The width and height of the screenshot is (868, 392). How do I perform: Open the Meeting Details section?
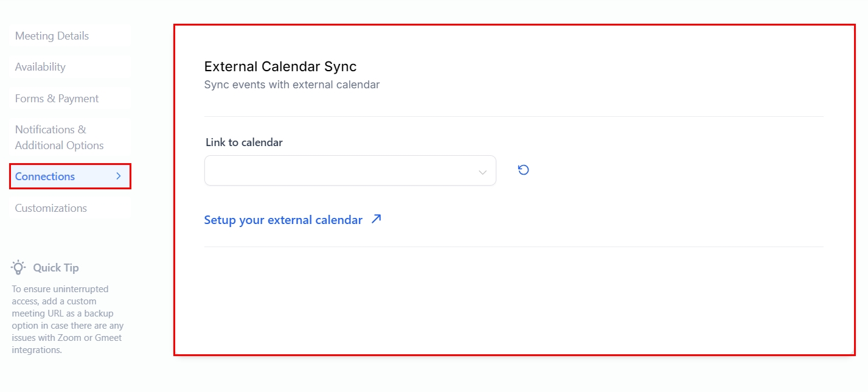point(52,36)
